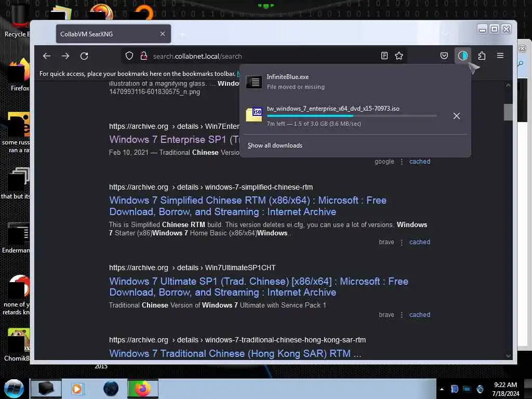The image size is (532, 399).
Task: Open options dots for Simplified Chinese result
Action: [x=402, y=242]
